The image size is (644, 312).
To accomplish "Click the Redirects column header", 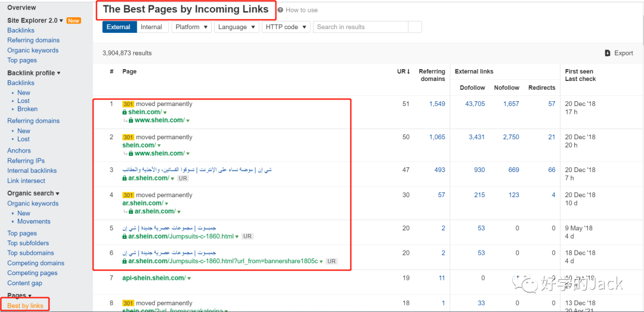I will [541, 88].
